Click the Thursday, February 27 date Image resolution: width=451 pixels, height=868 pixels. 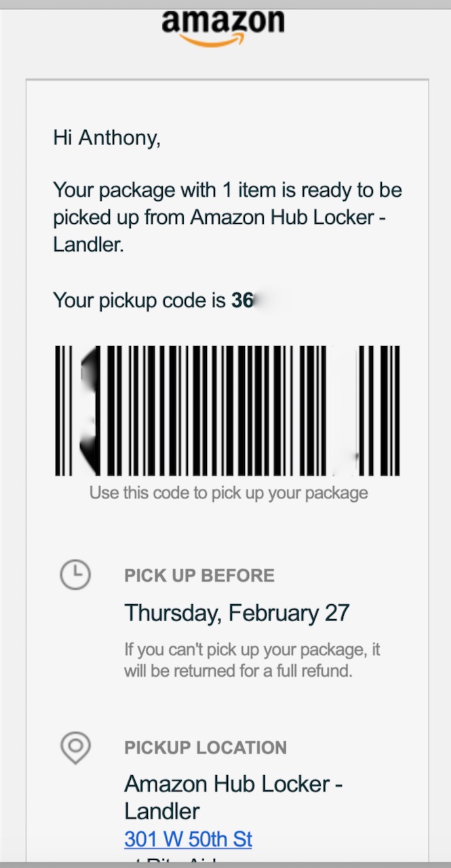tap(237, 613)
